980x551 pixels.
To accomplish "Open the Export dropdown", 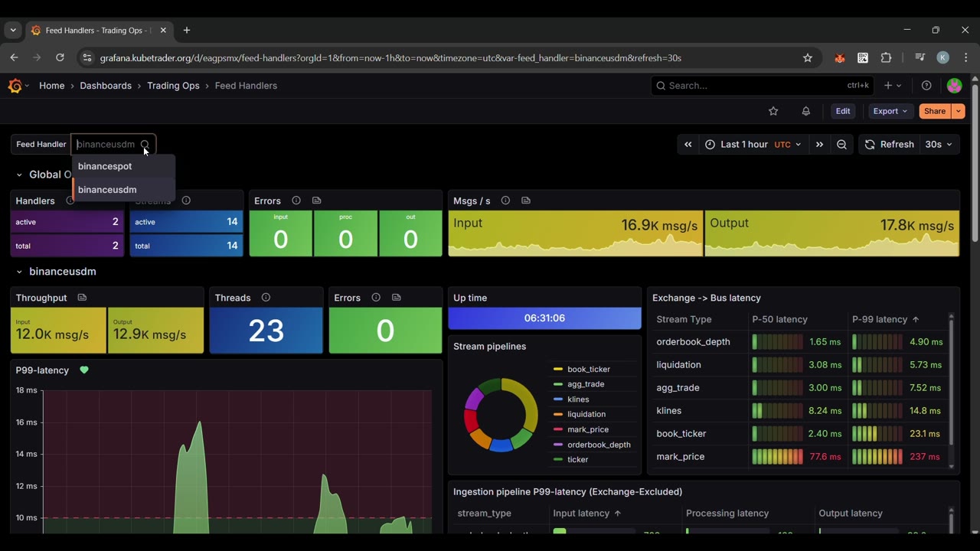I will pos(890,111).
